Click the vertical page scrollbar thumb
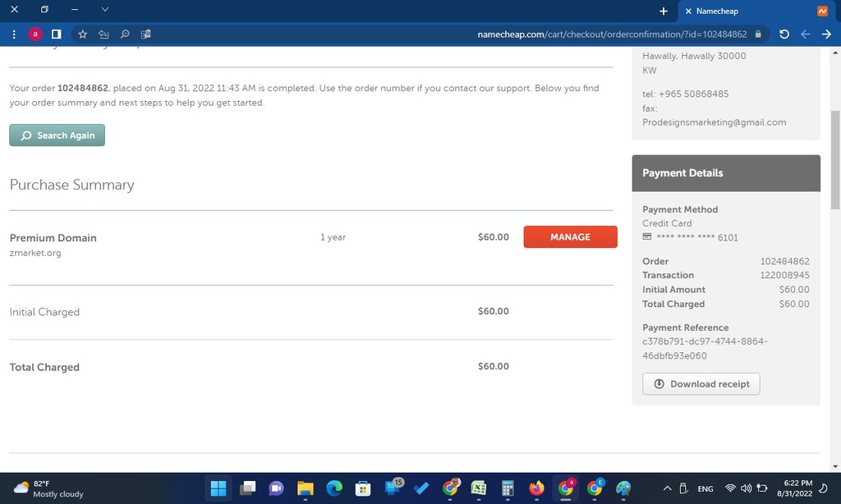This screenshot has width=841, height=504. [835, 160]
